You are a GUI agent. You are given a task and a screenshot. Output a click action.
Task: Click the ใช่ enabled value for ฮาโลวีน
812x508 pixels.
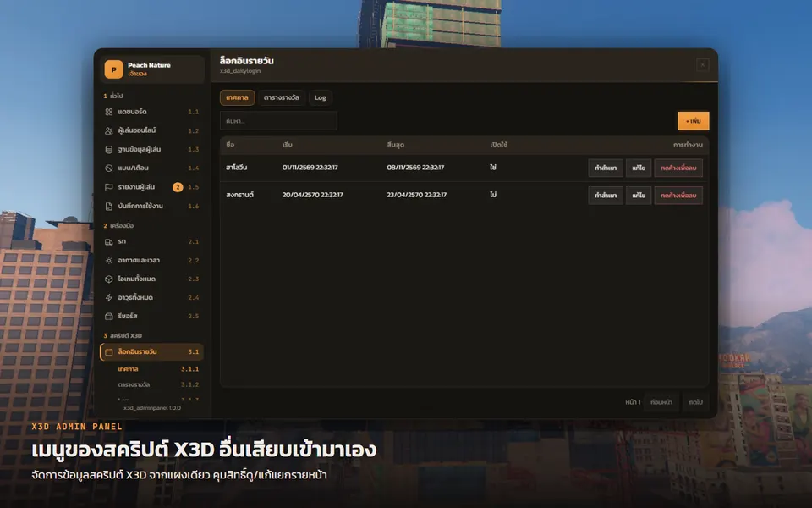493,168
